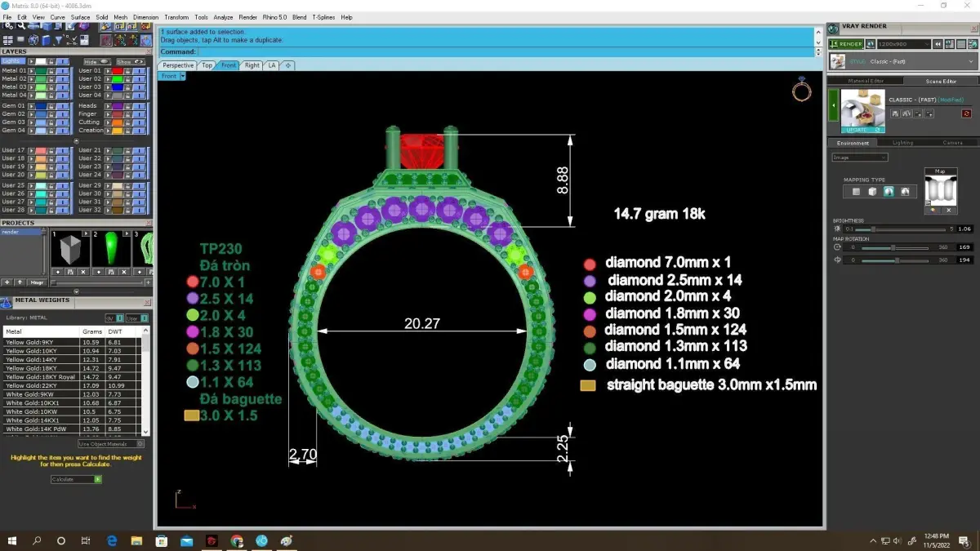Screen dimensions: 980x551
Task: Open the environment Image type dropdown
Action: (x=859, y=157)
